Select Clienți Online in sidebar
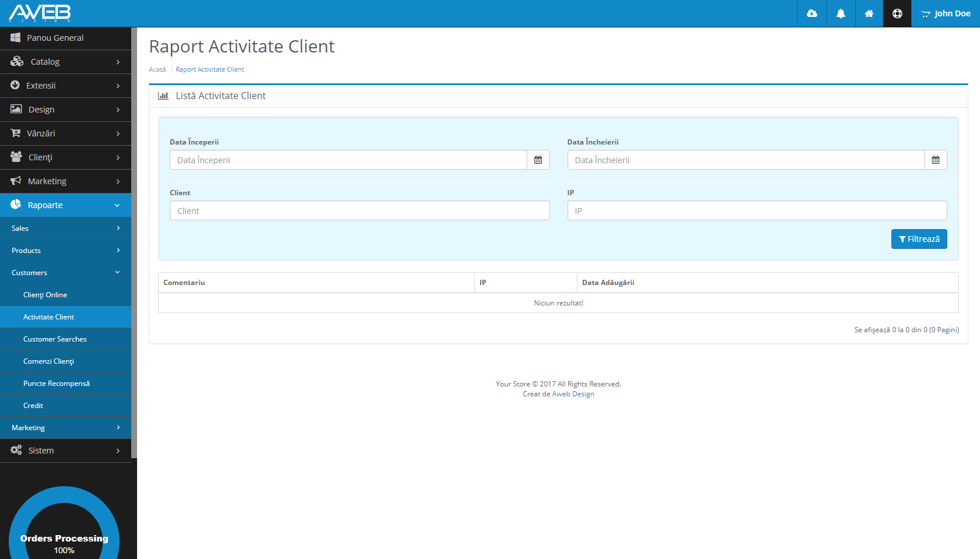The image size is (980, 559). pos(45,295)
